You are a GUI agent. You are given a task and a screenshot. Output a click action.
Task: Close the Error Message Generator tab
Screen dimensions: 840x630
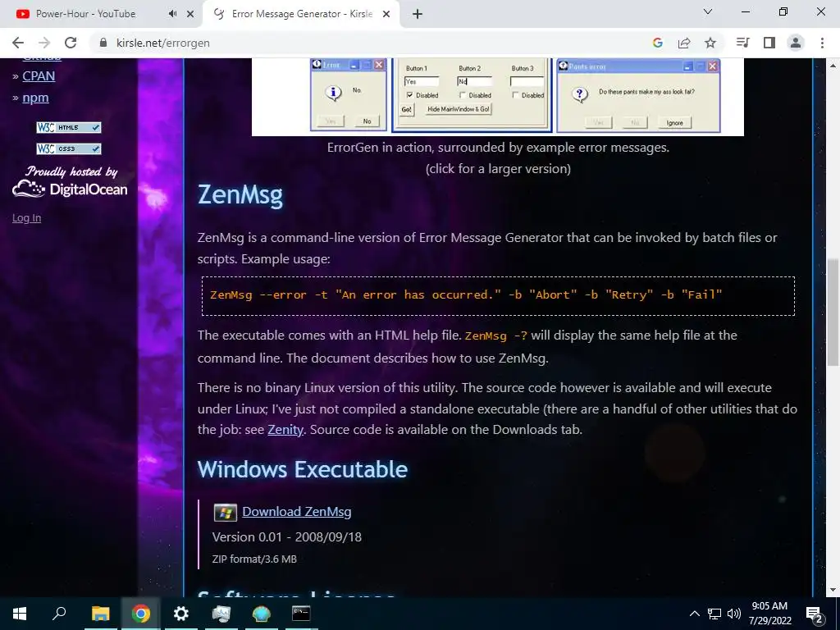tap(386, 14)
